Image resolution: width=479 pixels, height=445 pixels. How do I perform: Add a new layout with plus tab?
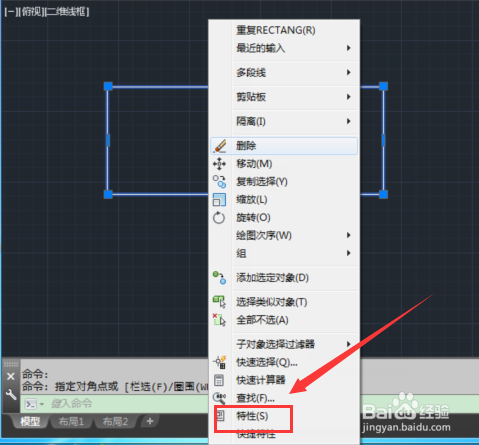(150, 421)
